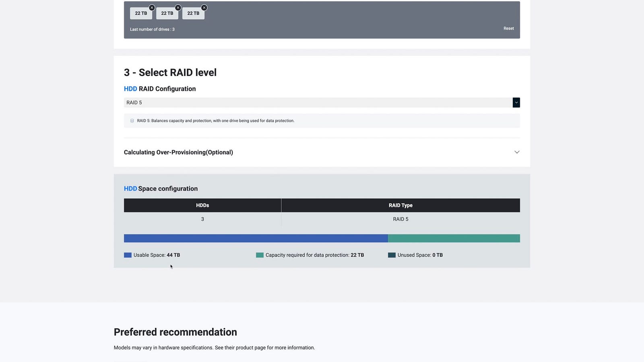Click the RAID 5 selection field text
Image resolution: width=644 pixels, height=362 pixels.
[134, 103]
